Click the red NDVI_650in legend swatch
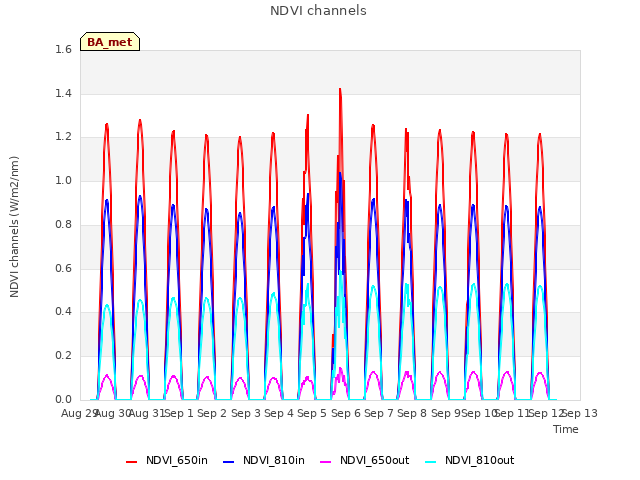The image size is (640, 480). [131, 462]
